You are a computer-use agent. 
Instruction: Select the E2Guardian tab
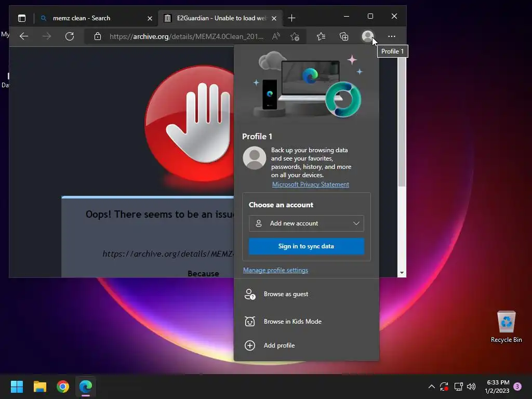coord(220,18)
